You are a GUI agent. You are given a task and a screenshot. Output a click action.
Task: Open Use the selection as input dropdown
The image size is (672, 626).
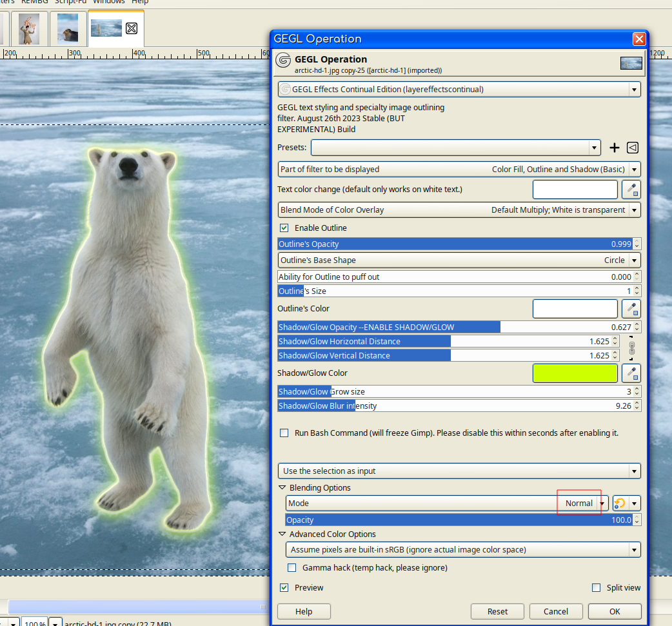459,471
